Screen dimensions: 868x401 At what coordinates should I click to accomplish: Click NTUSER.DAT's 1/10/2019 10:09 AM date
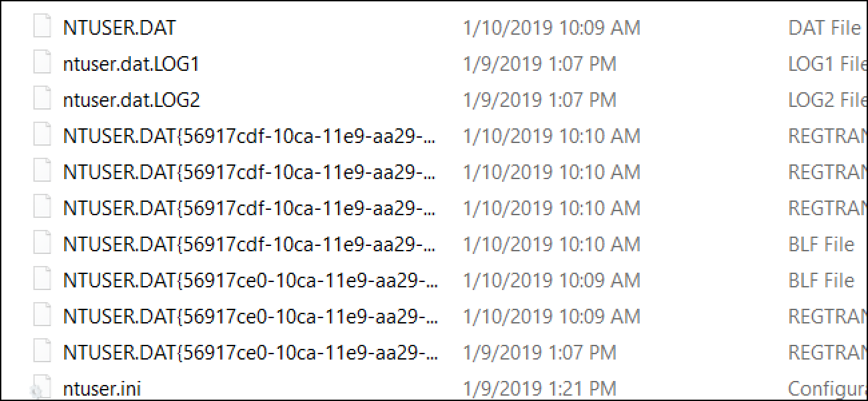[x=552, y=28]
